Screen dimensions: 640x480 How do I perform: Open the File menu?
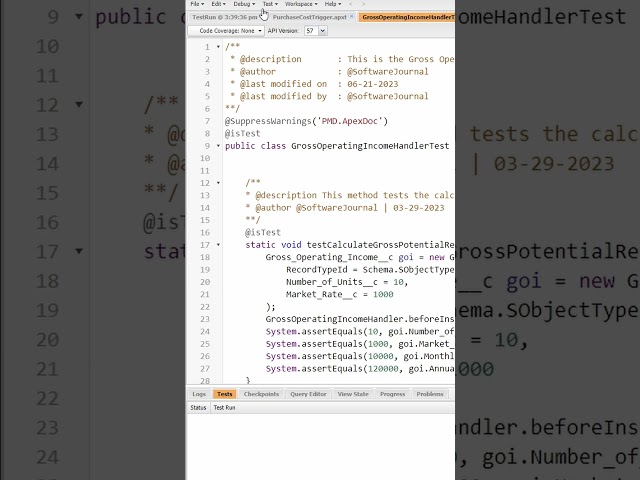(197, 4)
